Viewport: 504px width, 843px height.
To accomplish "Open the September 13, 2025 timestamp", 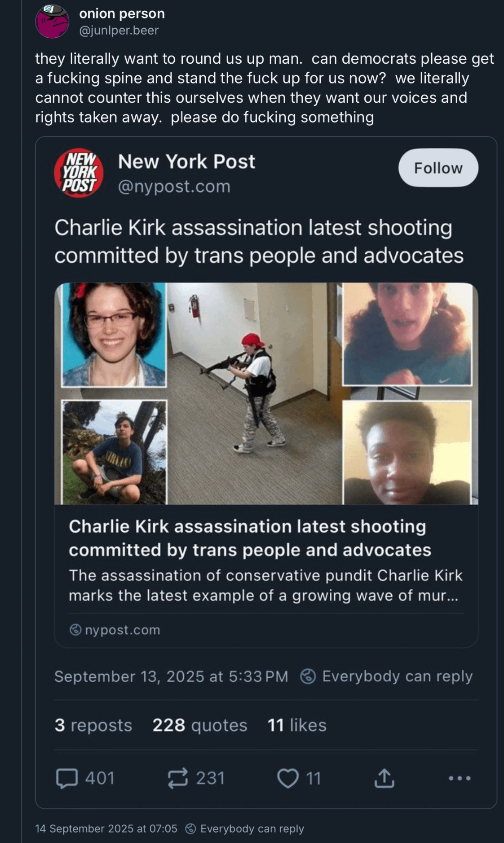I will 171,676.
